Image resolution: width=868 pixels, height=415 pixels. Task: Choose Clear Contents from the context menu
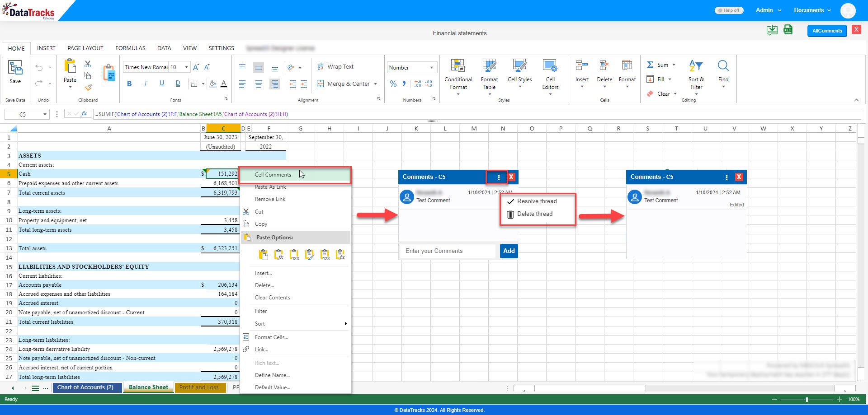(x=273, y=298)
